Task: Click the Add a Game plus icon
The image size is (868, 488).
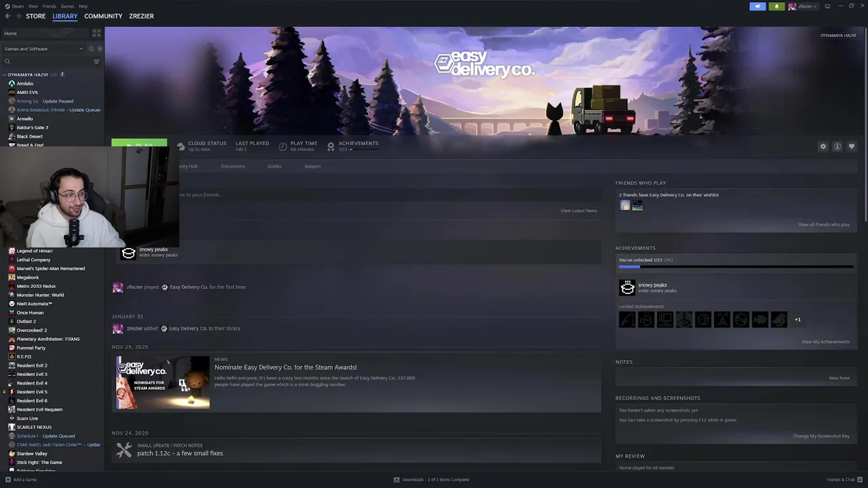Action: 7,480
